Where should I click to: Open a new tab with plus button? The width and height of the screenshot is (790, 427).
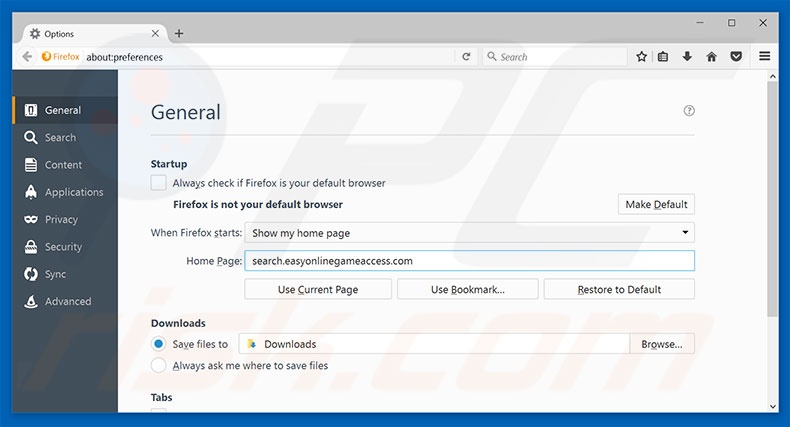click(179, 33)
